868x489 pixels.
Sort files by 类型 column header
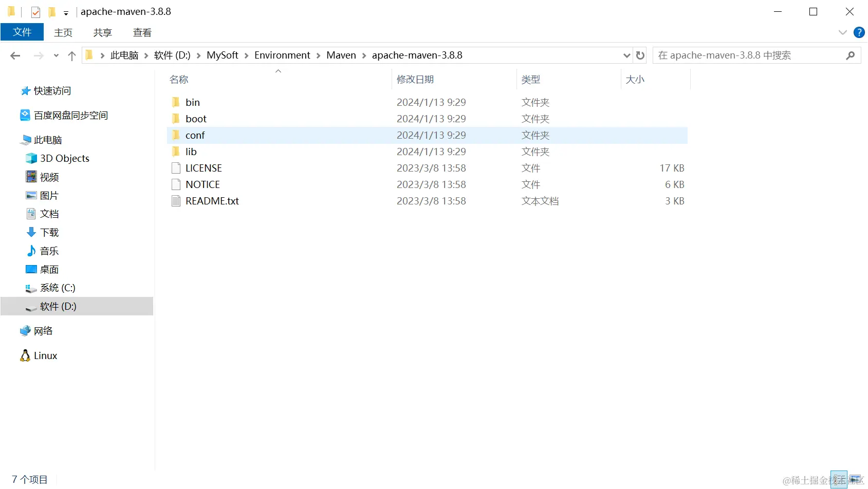531,80
